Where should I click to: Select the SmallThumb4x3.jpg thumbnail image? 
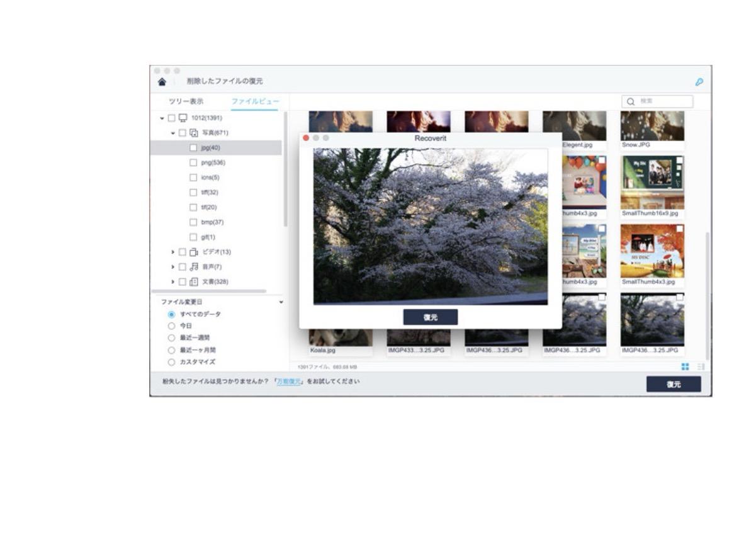[652, 251]
